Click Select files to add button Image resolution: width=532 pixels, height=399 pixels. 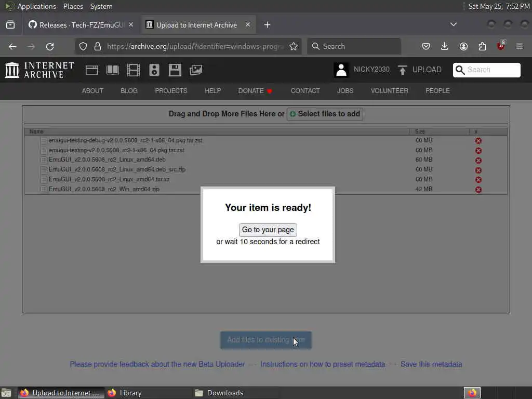(x=325, y=114)
